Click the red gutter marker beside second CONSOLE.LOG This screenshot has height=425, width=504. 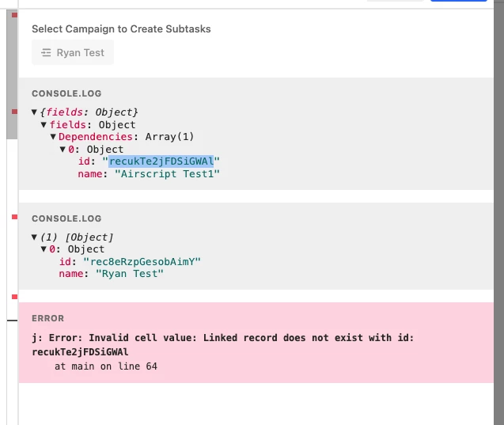coord(14,217)
